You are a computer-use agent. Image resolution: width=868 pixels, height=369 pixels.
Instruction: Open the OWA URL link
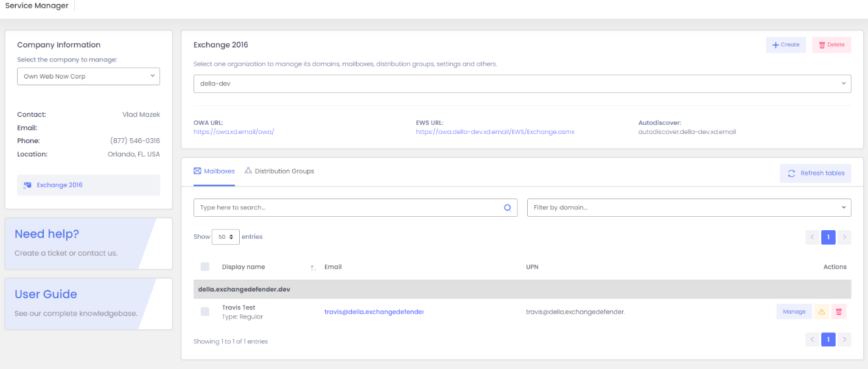pos(234,132)
